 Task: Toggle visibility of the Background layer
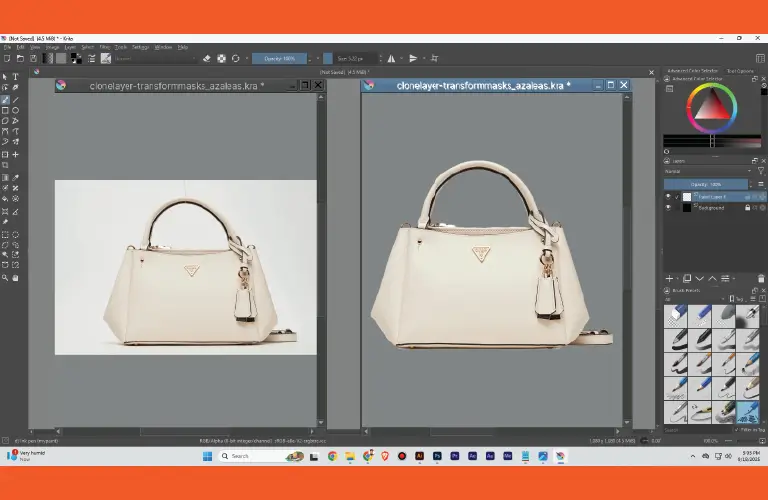click(668, 208)
